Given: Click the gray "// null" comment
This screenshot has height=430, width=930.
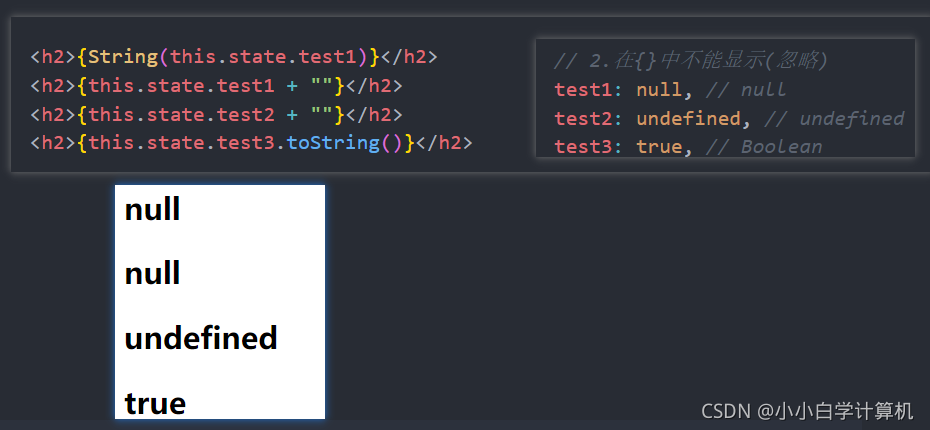Looking at the screenshot, I should click(746, 90).
